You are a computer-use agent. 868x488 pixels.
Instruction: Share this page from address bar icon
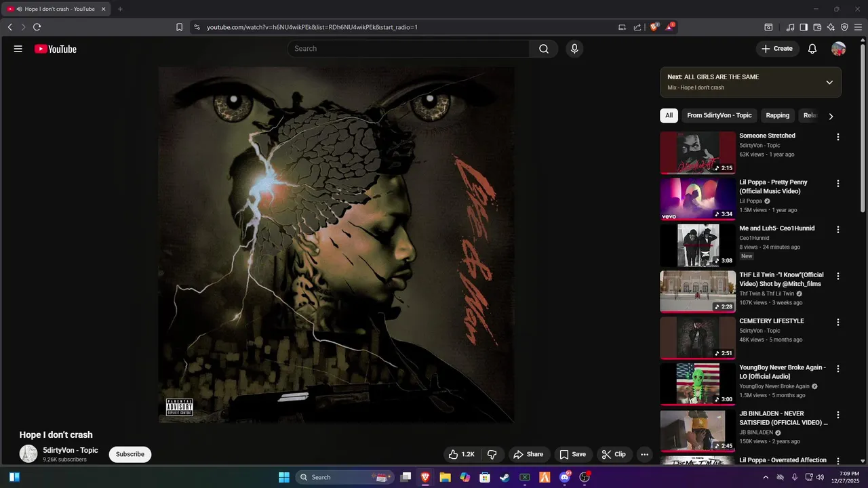[x=637, y=27]
